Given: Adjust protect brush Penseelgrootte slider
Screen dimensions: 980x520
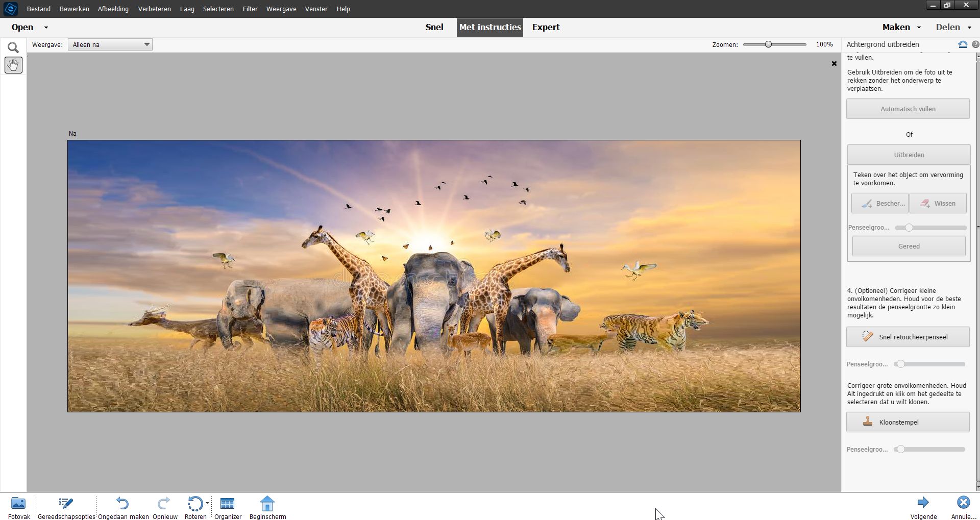Looking at the screenshot, I should pos(930,228).
